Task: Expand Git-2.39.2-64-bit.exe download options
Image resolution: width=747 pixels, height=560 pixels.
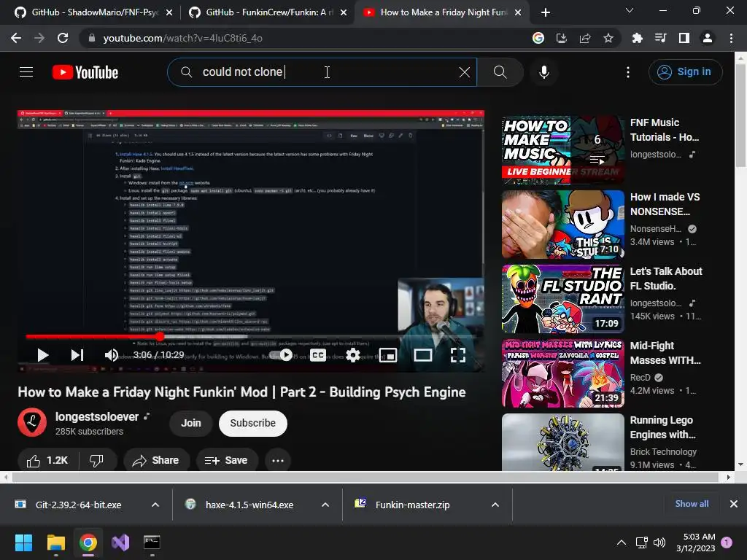Action: (155, 505)
